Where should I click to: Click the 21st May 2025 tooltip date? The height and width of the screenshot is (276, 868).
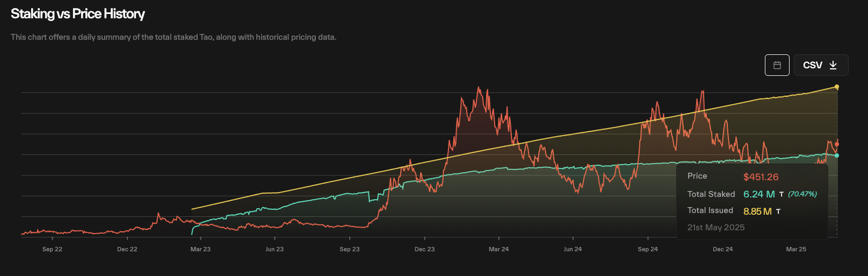(x=716, y=228)
